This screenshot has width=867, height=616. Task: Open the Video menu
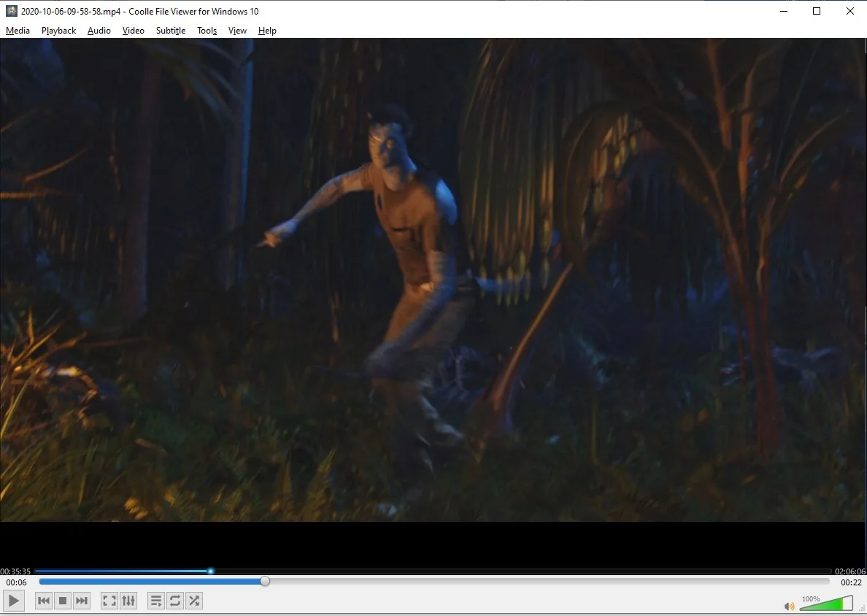point(134,31)
